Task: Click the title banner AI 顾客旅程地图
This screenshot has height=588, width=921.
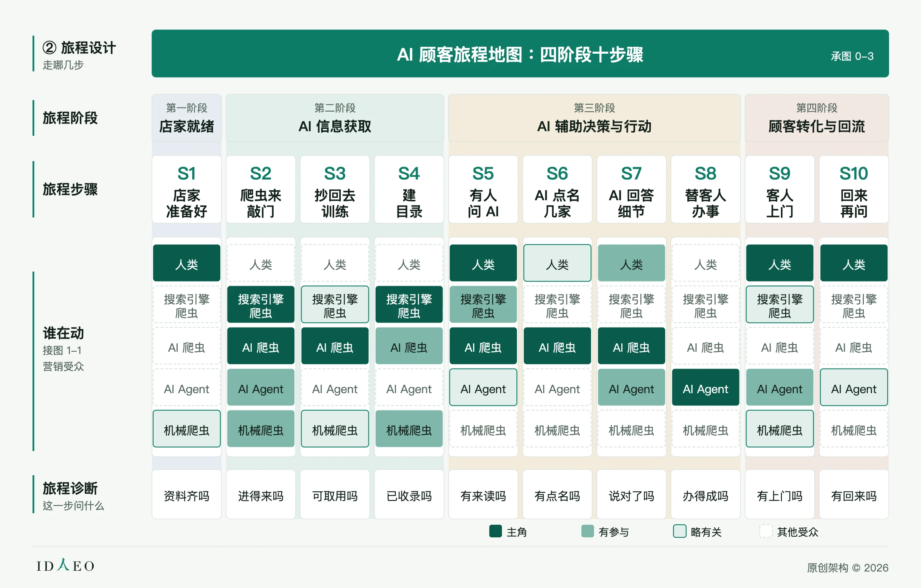Action: click(x=520, y=54)
